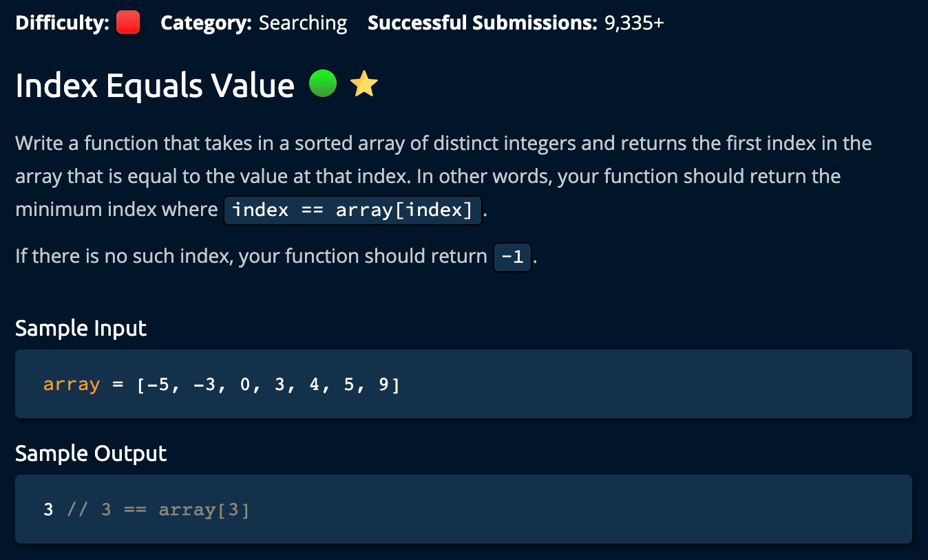The width and height of the screenshot is (928, 560).
Task: Click the array literal [-5, -3, 0, 3, 4, 5, 9]
Action: (x=268, y=384)
